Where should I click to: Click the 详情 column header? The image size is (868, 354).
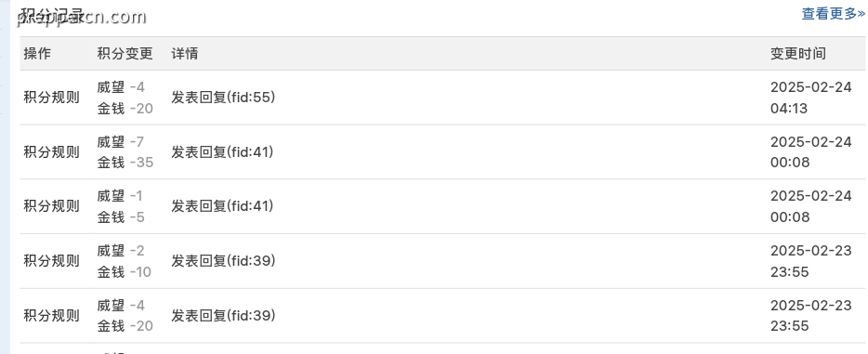click(184, 54)
